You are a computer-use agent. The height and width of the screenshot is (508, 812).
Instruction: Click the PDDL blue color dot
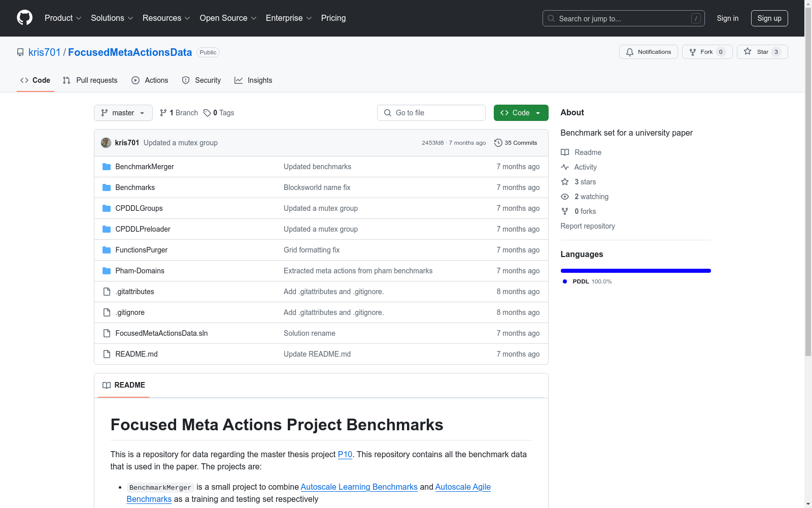(565, 281)
